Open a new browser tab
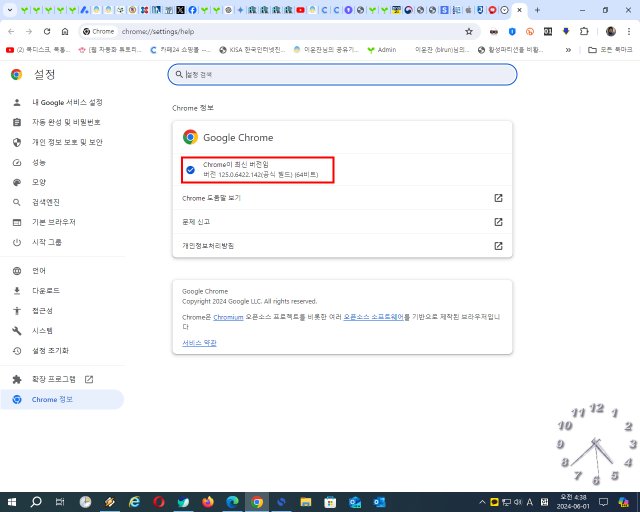This screenshot has width=640, height=512. click(537, 10)
